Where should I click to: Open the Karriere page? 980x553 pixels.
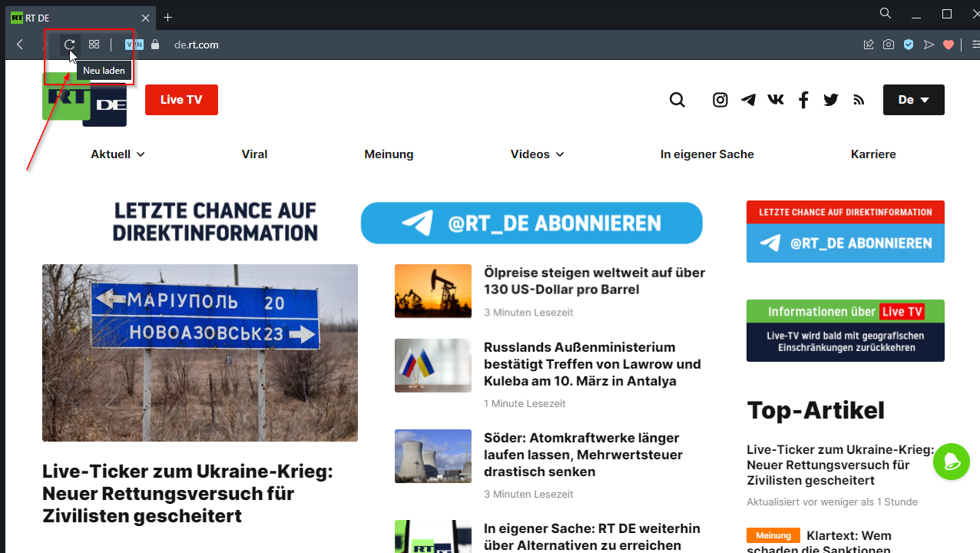point(873,154)
